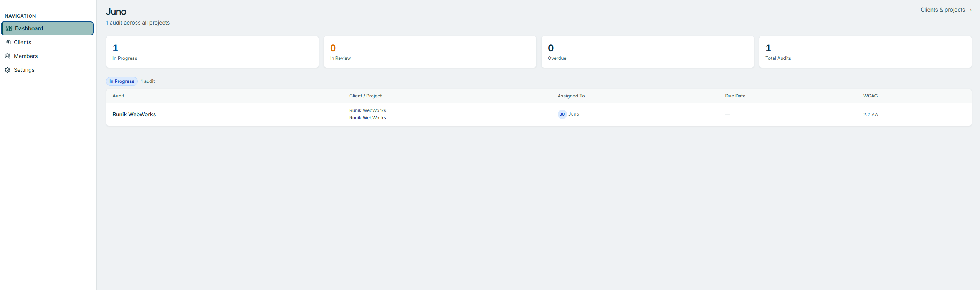Select the In Review stat card
The height and width of the screenshot is (290, 980).
pyautogui.click(x=430, y=52)
